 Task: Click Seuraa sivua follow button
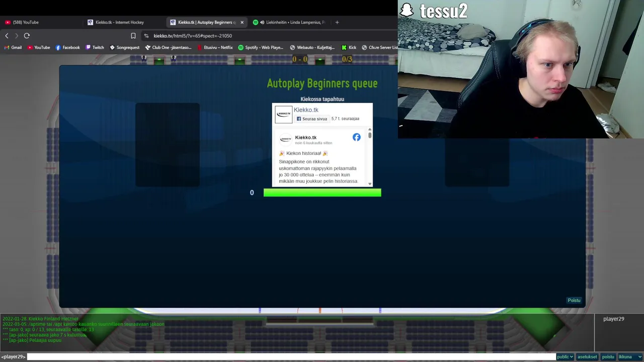pos(312,119)
